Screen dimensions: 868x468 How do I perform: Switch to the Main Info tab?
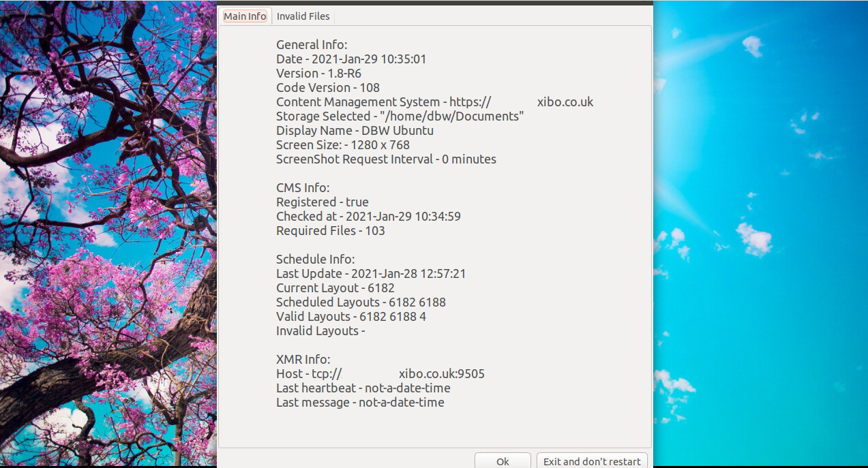pyautogui.click(x=245, y=16)
